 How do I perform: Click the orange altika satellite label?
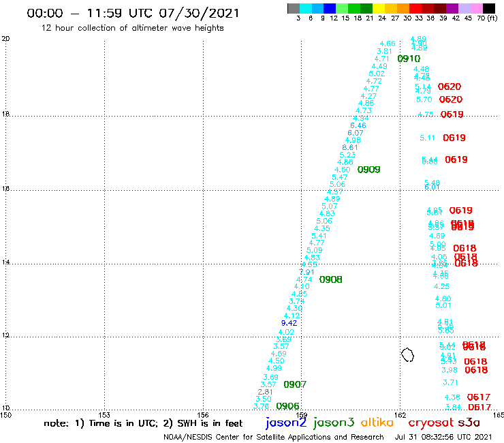pyautogui.click(x=377, y=423)
